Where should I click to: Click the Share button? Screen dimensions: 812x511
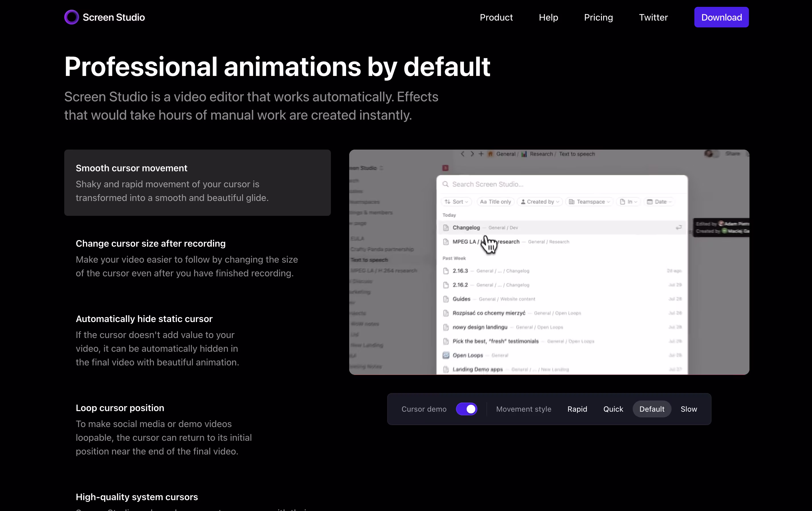pyautogui.click(x=733, y=153)
